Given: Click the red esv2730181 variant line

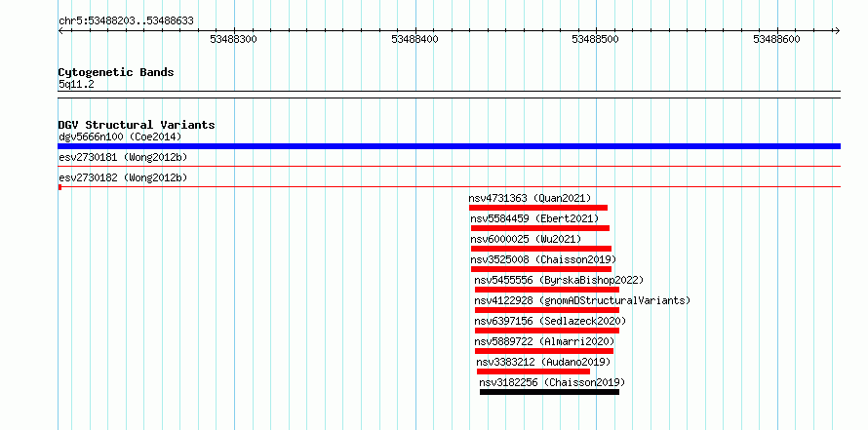Looking at the screenshot, I should pyautogui.click(x=449, y=166).
